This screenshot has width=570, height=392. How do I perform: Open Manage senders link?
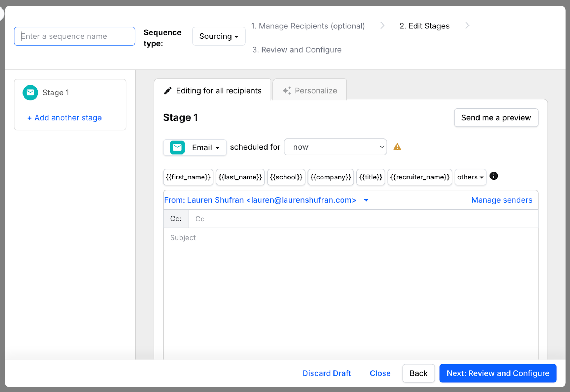pyautogui.click(x=502, y=200)
